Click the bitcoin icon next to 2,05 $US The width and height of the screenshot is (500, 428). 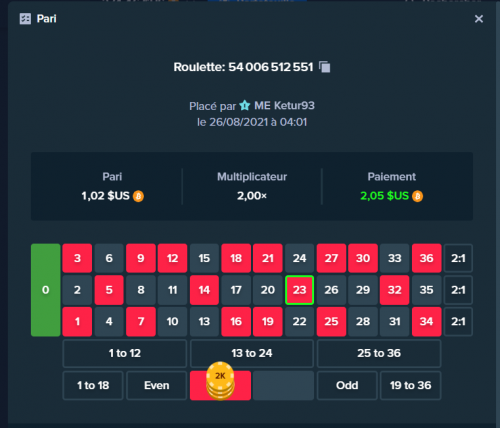[417, 196]
